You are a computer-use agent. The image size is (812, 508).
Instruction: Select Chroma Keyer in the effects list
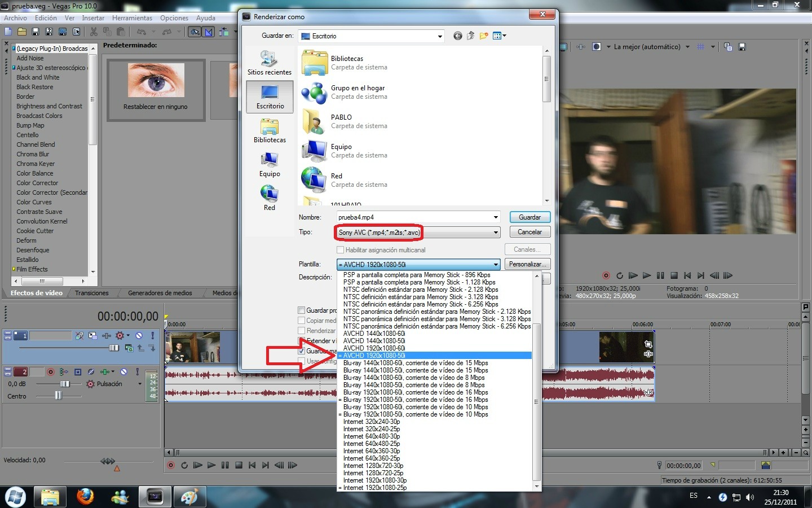coord(36,164)
